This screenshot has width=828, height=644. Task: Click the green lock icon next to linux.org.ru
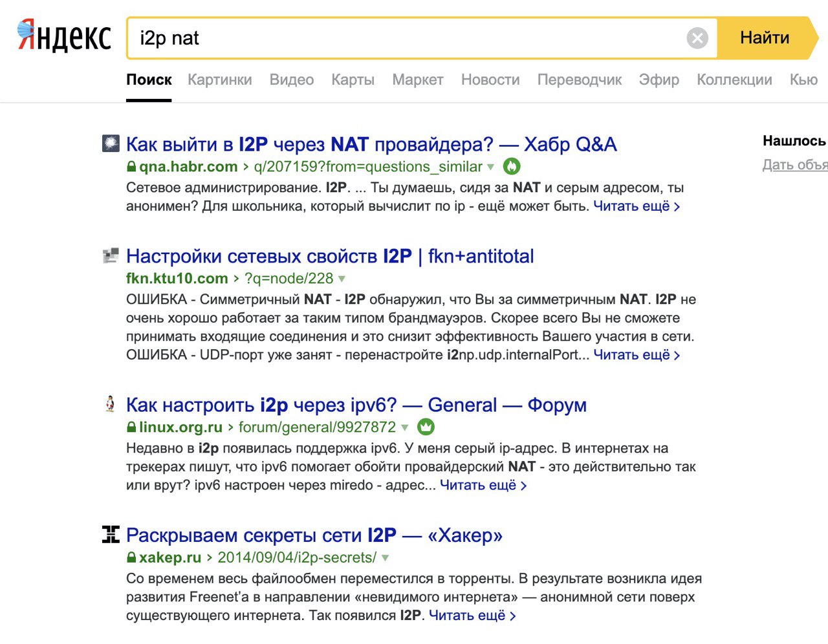[131, 427]
